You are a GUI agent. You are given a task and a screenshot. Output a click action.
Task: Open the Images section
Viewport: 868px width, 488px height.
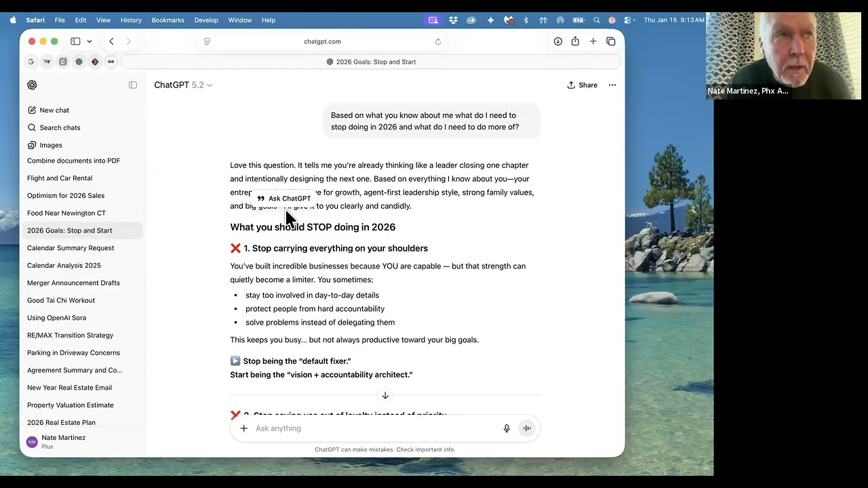45,145
